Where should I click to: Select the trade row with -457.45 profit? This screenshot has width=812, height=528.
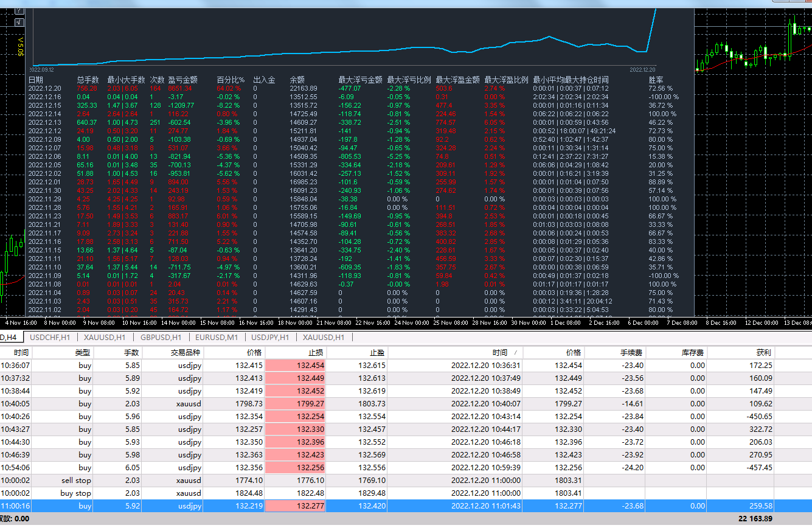point(406,468)
